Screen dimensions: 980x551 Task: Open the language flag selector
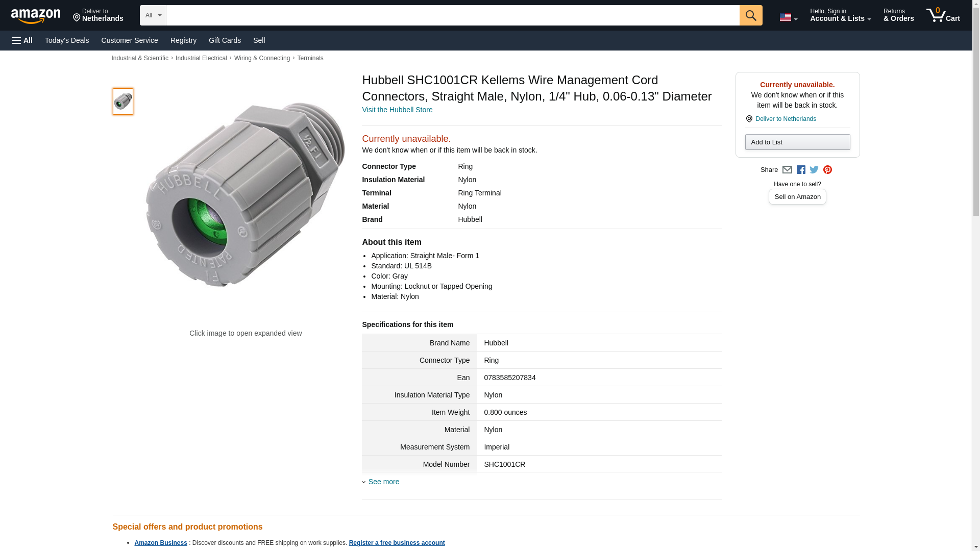pyautogui.click(x=788, y=17)
